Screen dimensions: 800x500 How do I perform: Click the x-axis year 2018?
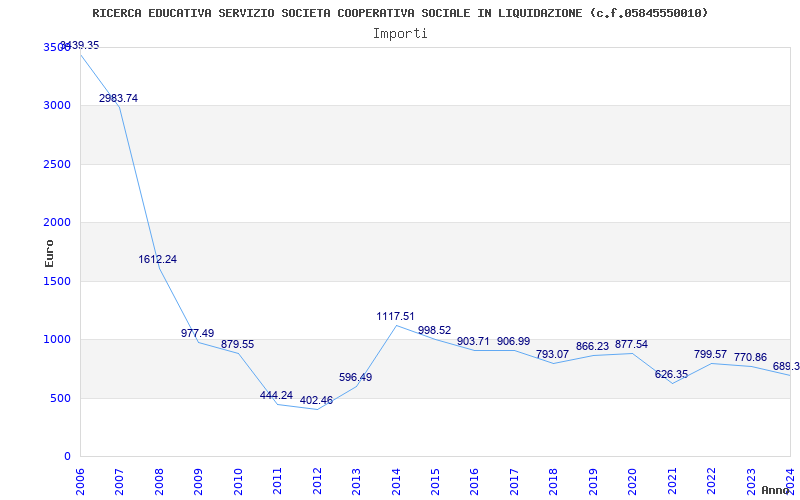(x=554, y=481)
